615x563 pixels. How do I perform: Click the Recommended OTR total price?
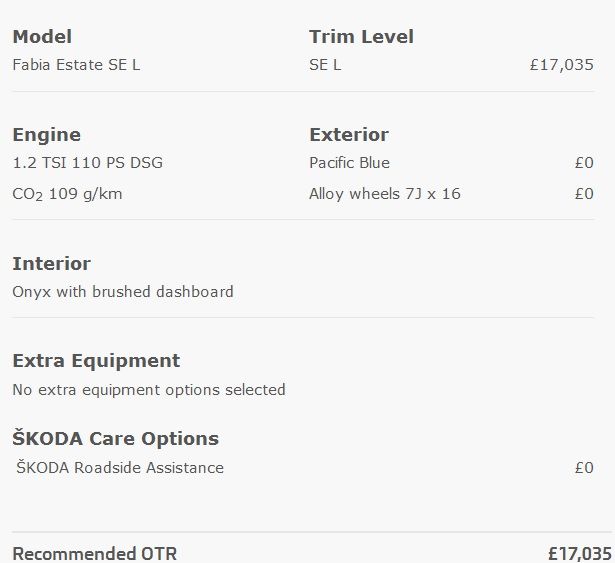tap(580, 554)
